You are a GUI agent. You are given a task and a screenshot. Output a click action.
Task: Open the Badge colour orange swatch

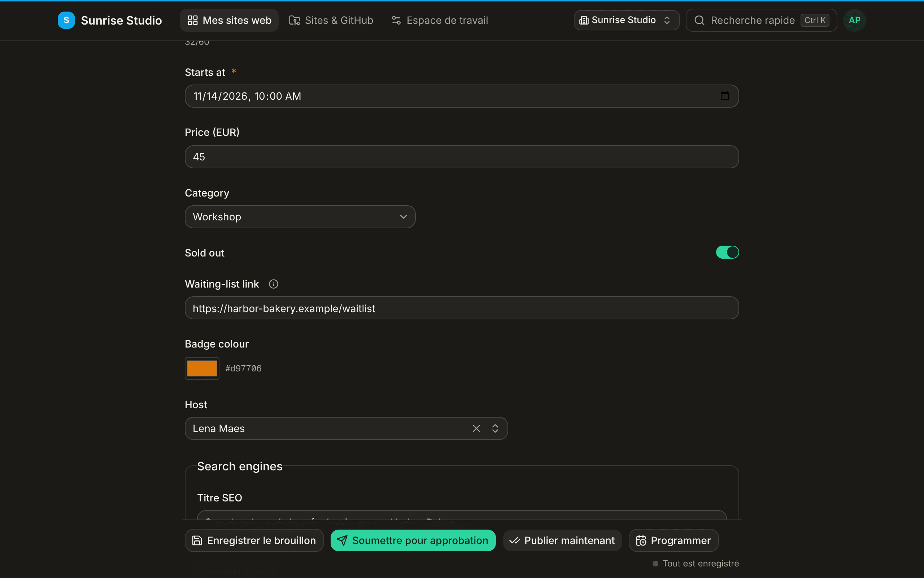click(x=202, y=368)
